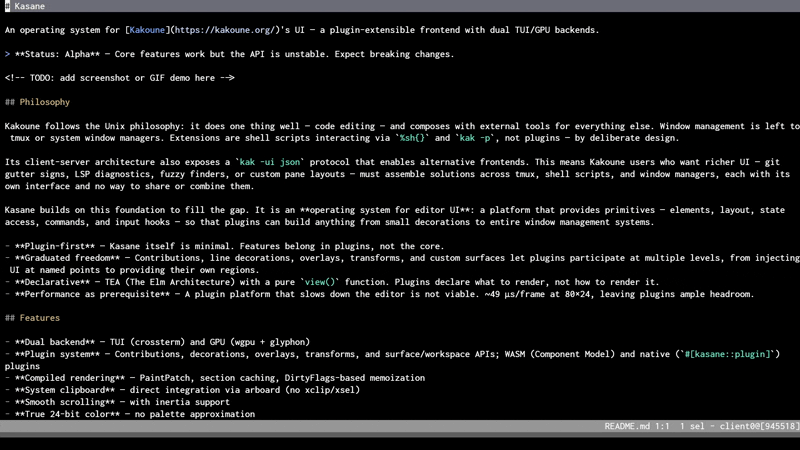The height and width of the screenshot is (450, 800).
Task: Click the 'kak -ui json' inline code
Action: [270, 162]
